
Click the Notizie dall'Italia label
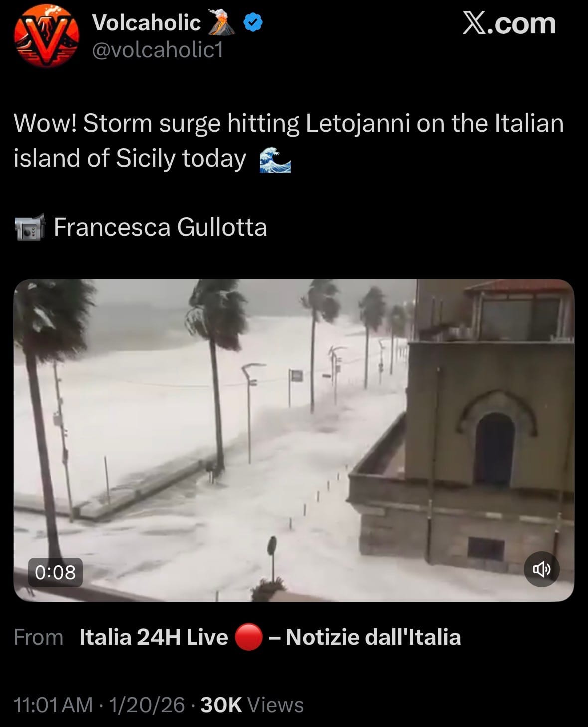pyautogui.click(x=373, y=637)
